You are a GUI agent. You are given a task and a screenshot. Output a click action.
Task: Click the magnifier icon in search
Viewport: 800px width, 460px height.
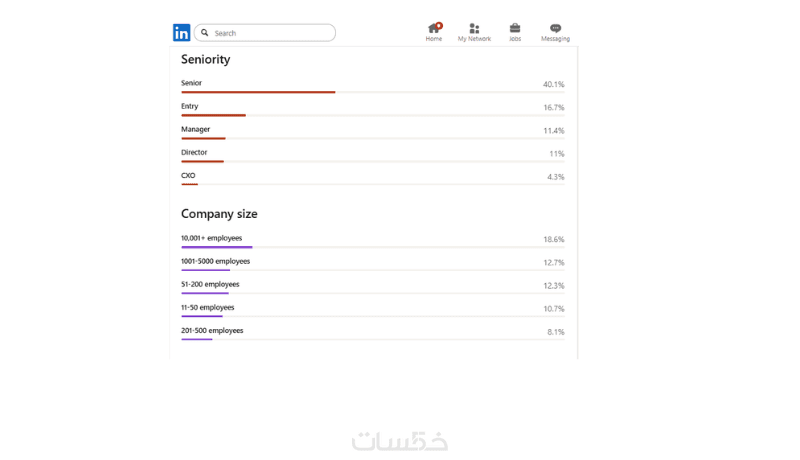pyautogui.click(x=205, y=33)
